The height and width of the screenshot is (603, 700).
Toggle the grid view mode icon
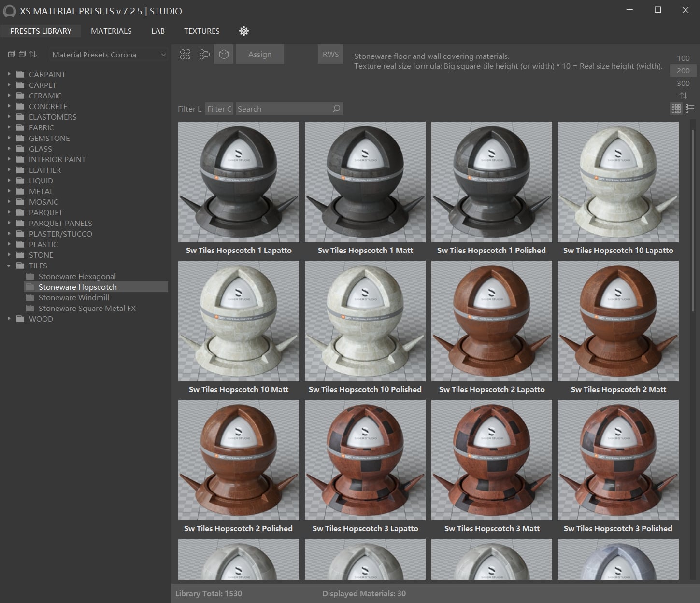[676, 109]
